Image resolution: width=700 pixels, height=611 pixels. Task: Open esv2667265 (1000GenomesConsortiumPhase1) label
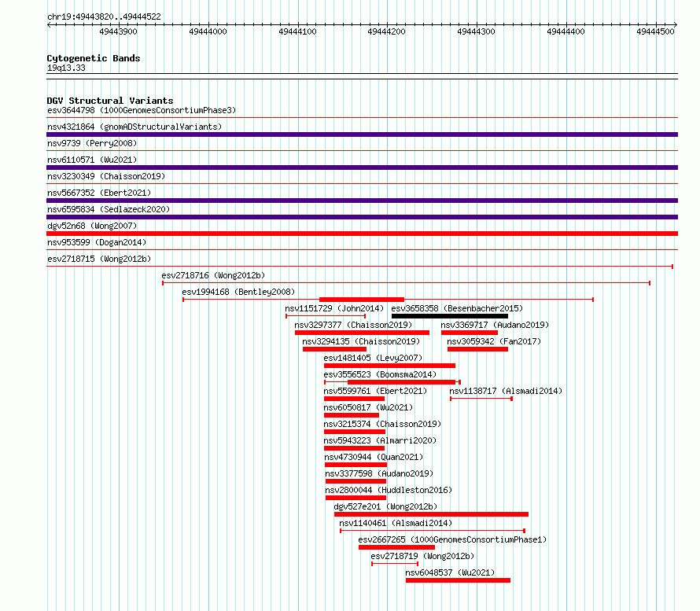point(452,539)
